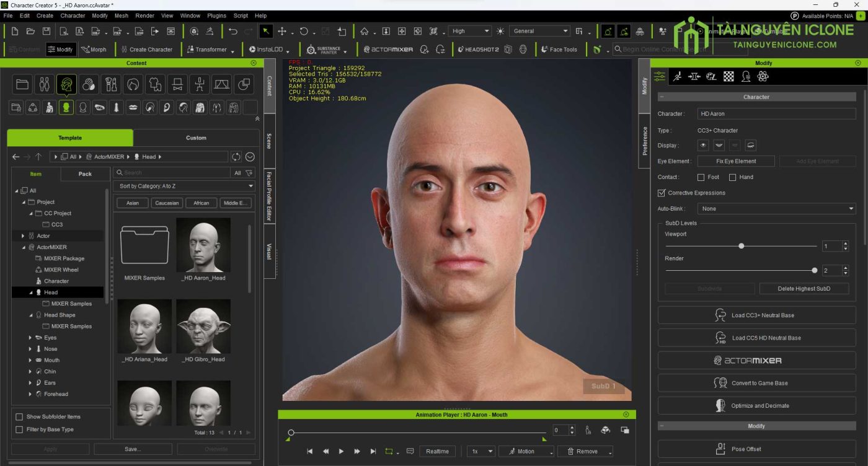Viewport: 868px width, 466px height.
Task: Check Filter by Base Type
Action: pyautogui.click(x=19, y=429)
